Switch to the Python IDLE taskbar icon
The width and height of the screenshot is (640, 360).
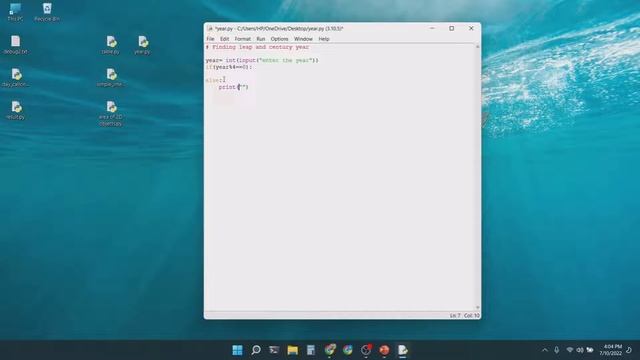(402, 350)
